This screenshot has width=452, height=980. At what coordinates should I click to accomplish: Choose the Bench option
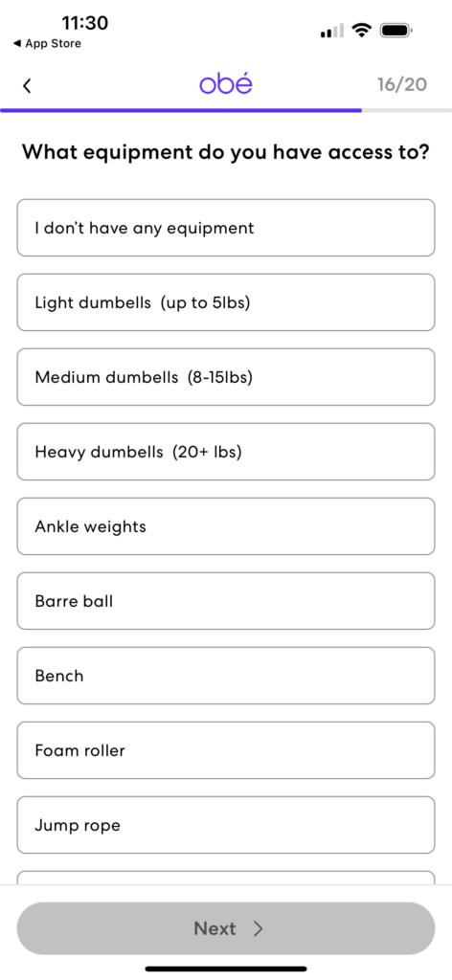click(x=226, y=676)
